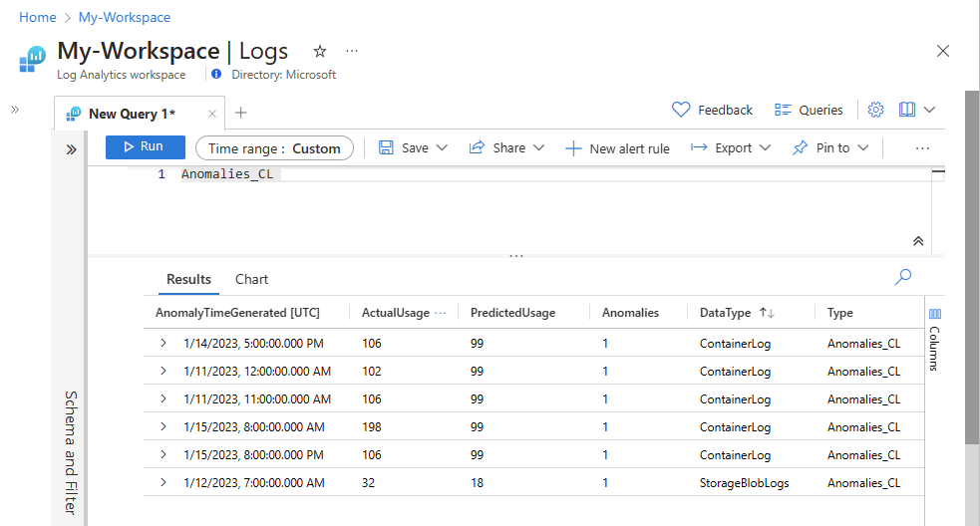Open the settings gear icon
980x526 pixels.
point(876,110)
